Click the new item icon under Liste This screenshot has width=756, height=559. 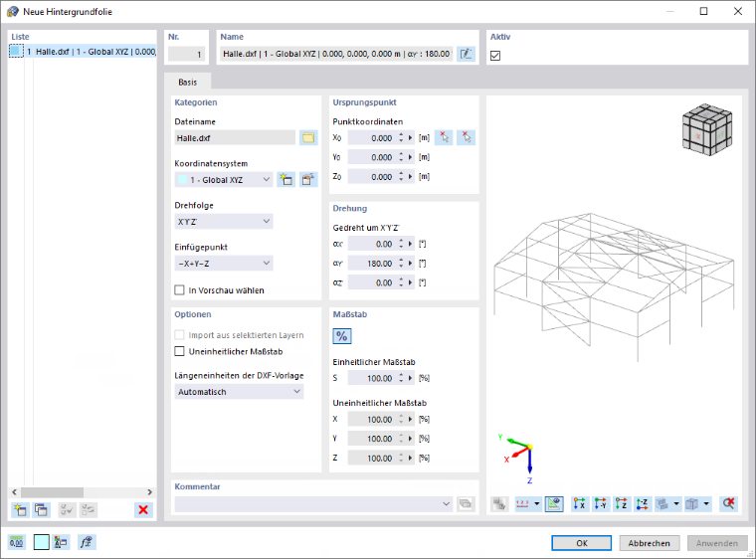20,510
